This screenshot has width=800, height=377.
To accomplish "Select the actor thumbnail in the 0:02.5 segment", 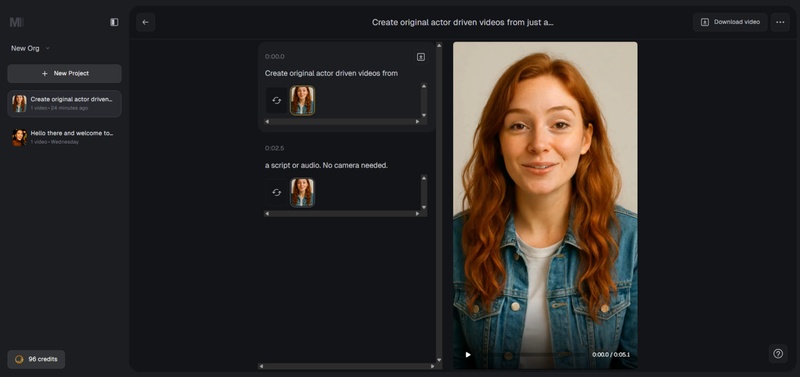I will click(303, 192).
